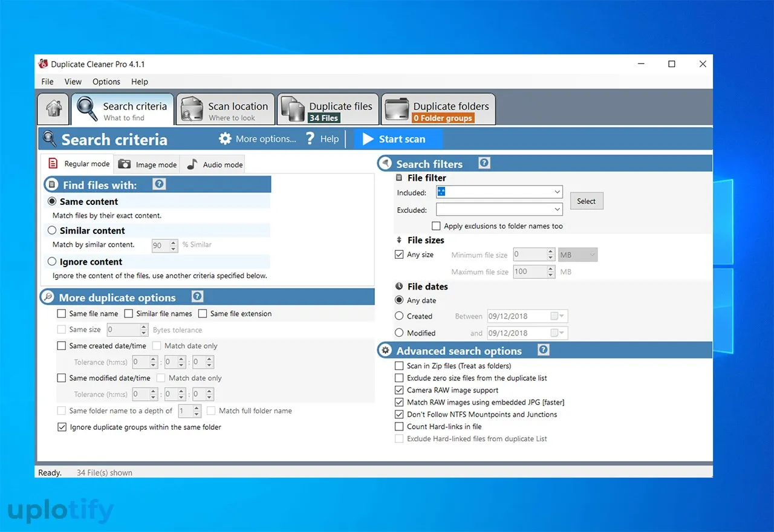Expand the Excluded file filter dropdown

(557, 210)
